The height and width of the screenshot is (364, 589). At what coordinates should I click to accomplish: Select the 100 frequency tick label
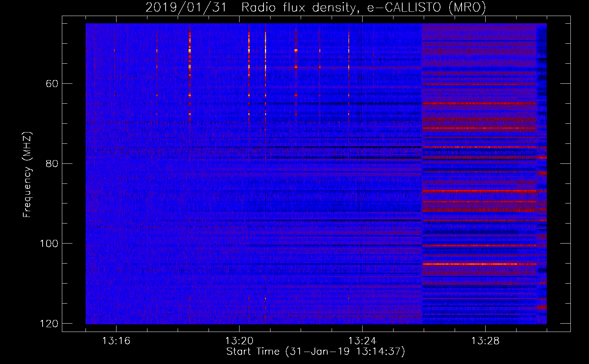click(x=49, y=244)
